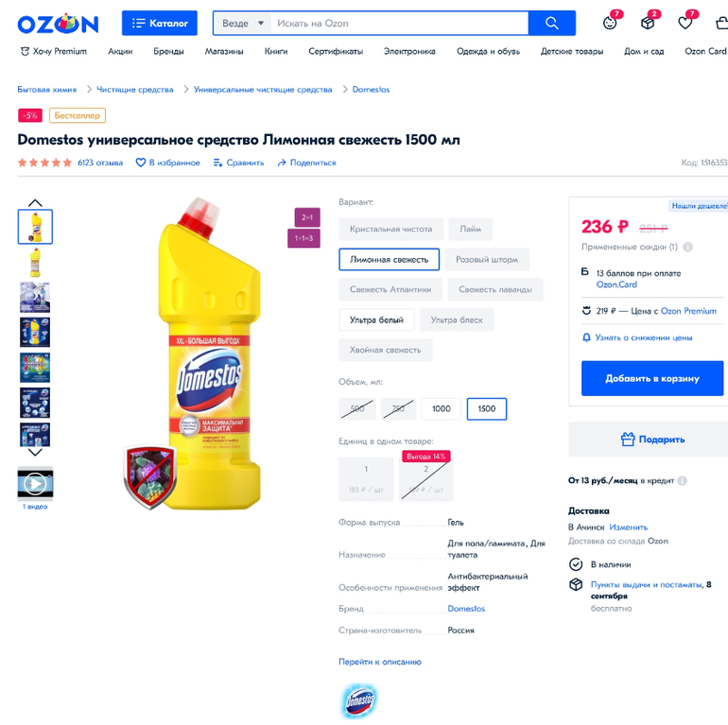Open the favorites heart icon in header
This screenshot has height=725, width=728.
coord(685,23)
